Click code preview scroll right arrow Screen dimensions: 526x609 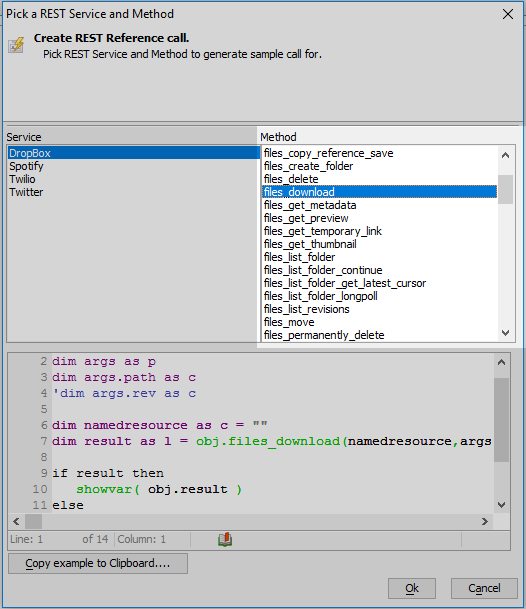tap(485, 521)
